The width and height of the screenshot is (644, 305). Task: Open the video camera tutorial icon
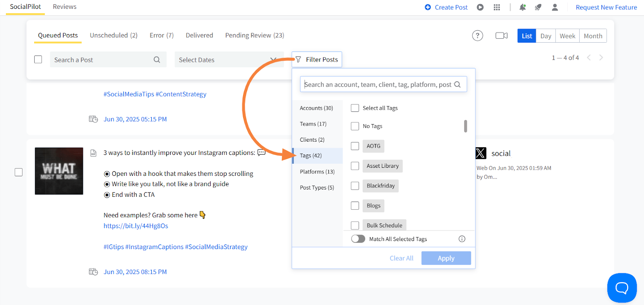(x=501, y=36)
